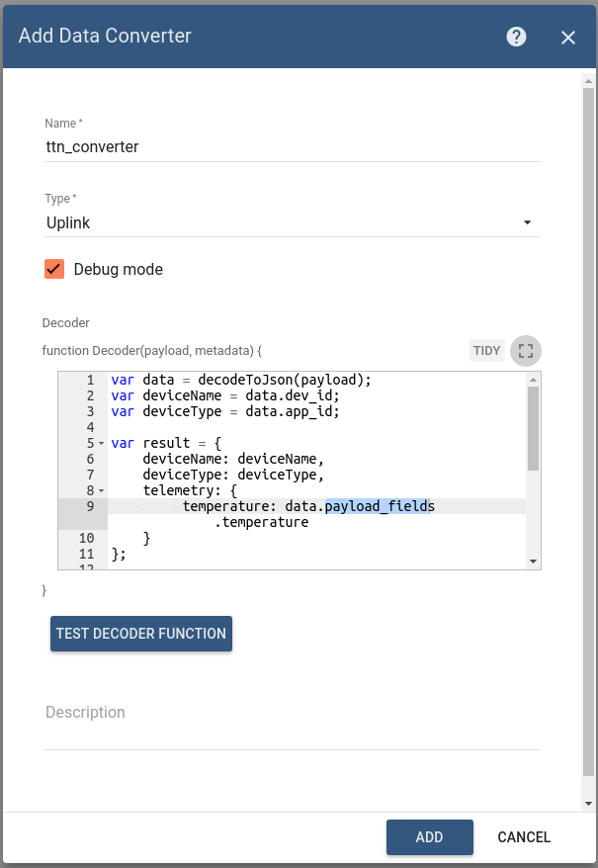Toggle fullscreen for the decoder editor
The image size is (598, 868).
[526, 350]
